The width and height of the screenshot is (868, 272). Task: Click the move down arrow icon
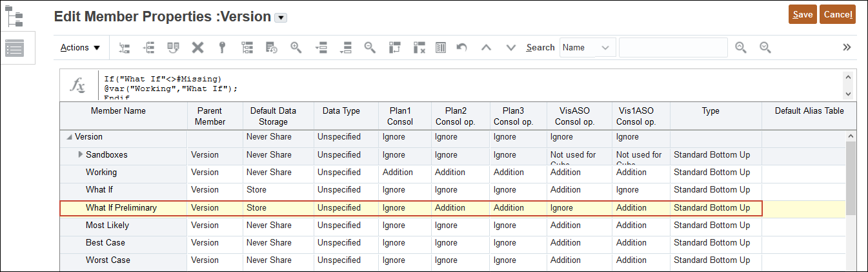(x=511, y=47)
